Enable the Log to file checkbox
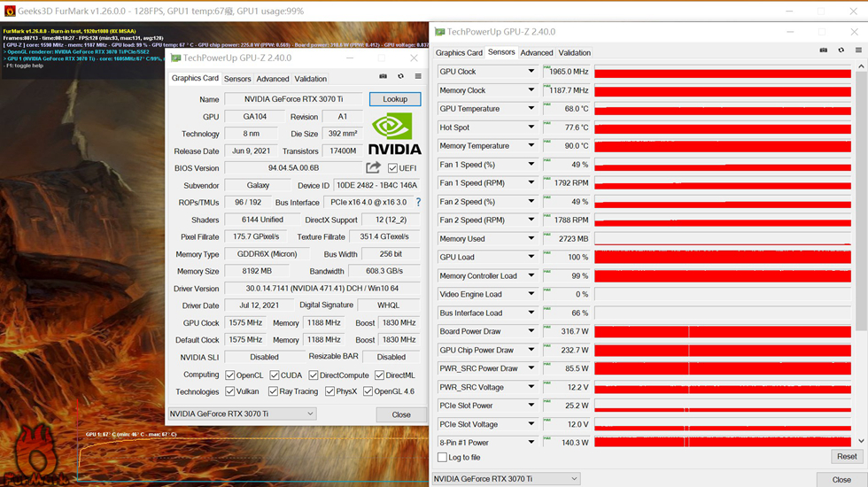The height and width of the screenshot is (487, 868). point(442,457)
